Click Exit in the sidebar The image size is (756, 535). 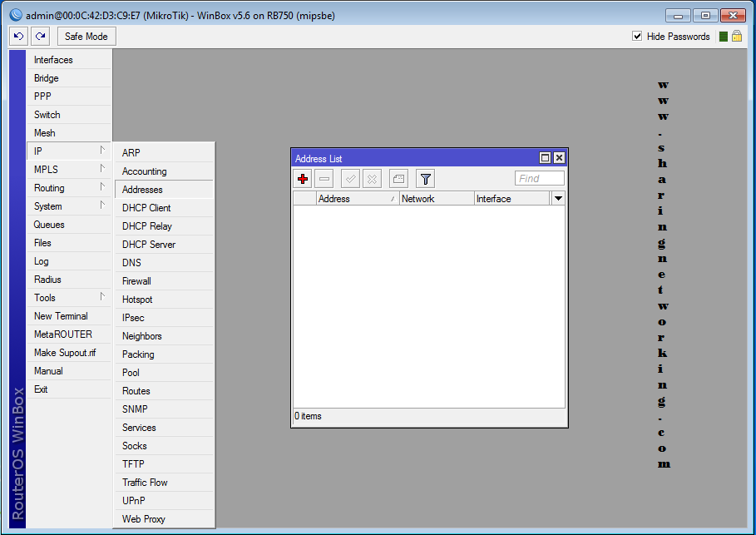pos(68,389)
